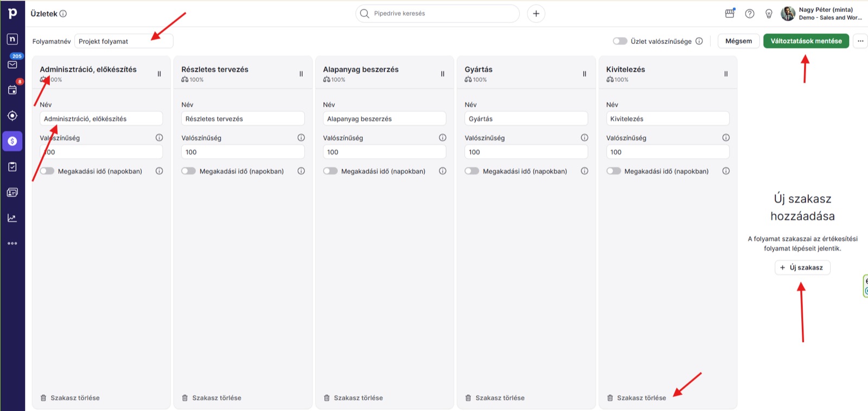Click Név field containing Részletes tervezés

[x=243, y=119]
